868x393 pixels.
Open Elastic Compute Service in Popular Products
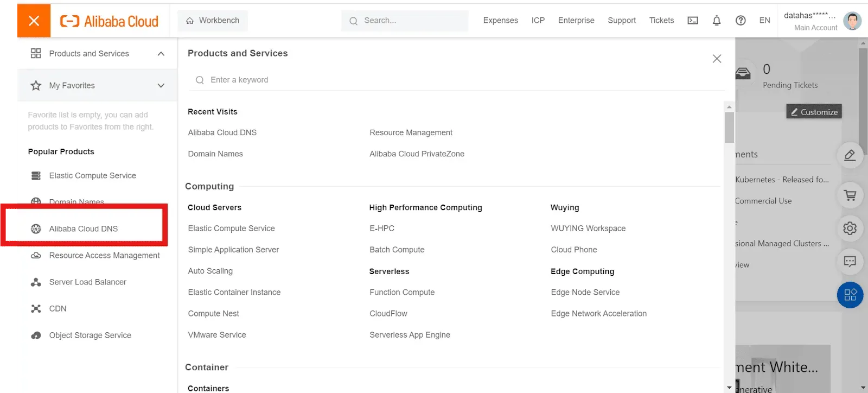click(x=93, y=176)
